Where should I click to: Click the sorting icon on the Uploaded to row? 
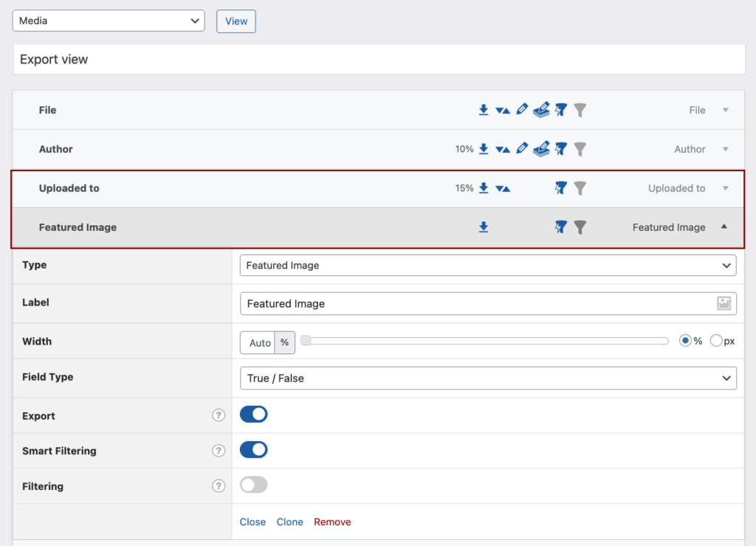pos(503,188)
